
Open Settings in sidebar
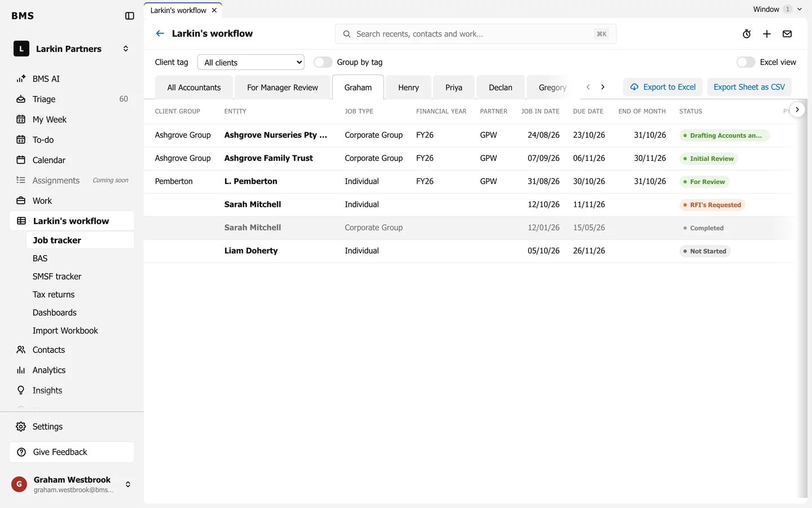click(x=72, y=427)
